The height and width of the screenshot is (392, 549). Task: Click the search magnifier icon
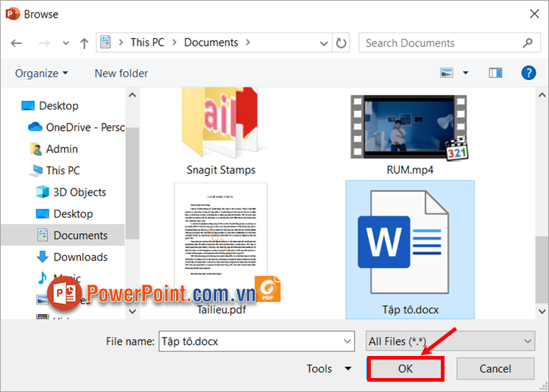(x=528, y=43)
